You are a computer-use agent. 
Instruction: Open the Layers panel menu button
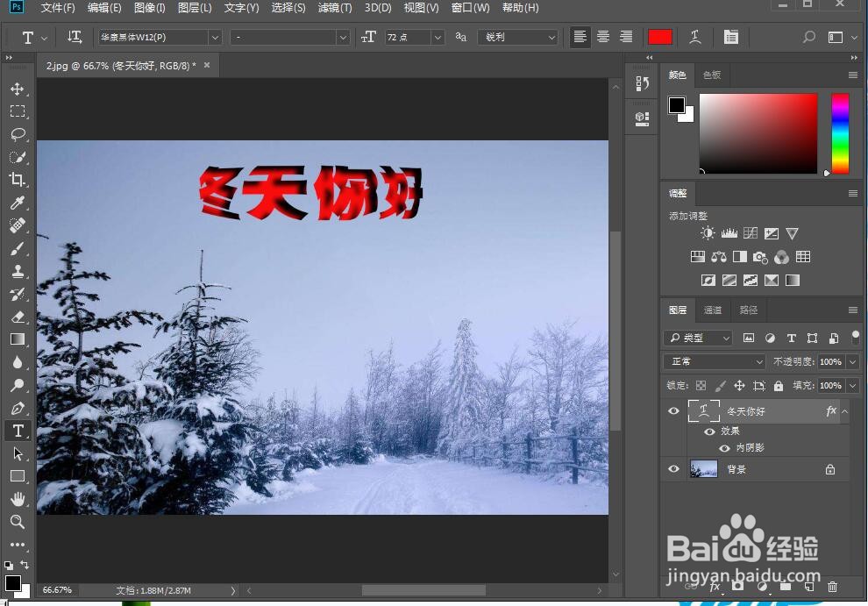click(851, 310)
